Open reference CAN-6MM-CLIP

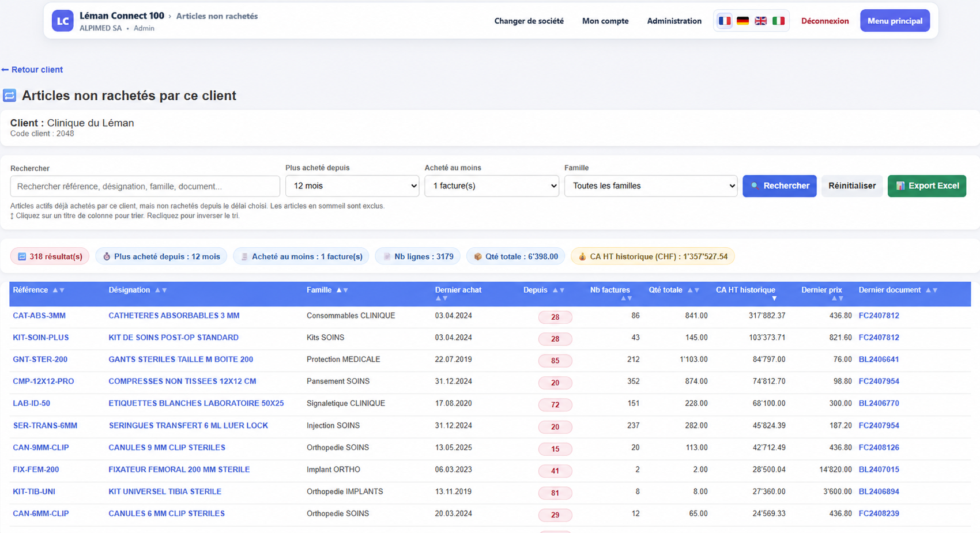pos(41,513)
